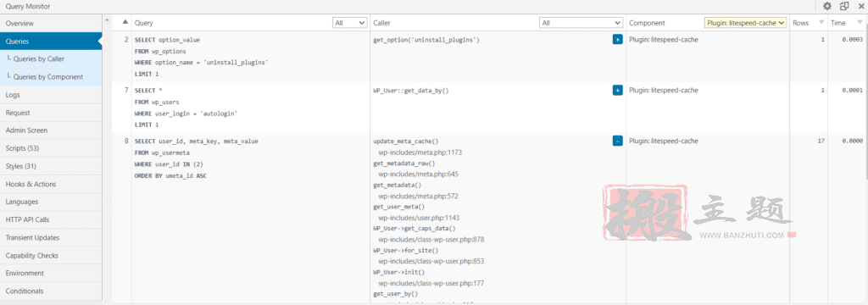This screenshot has width=868, height=305.
Task: Click 'SELECT option_value' query text
Action: [x=168, y=40]
